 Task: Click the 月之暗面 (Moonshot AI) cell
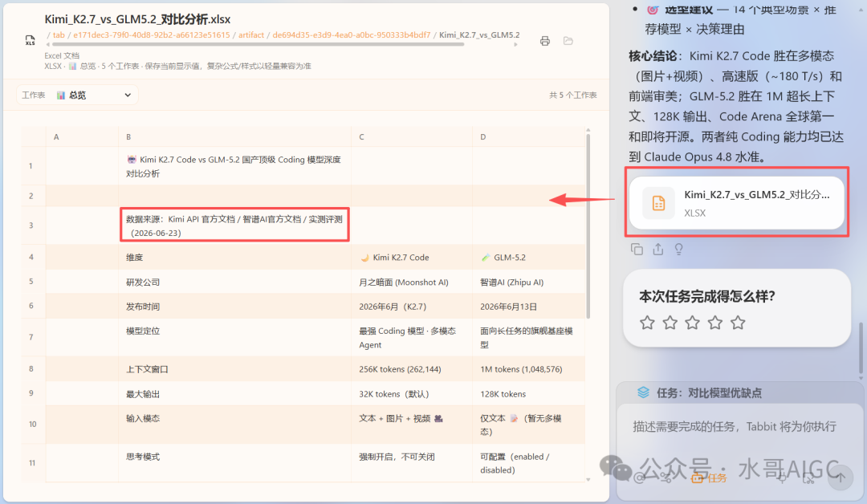pyautogui.click(x=411, y=282)
